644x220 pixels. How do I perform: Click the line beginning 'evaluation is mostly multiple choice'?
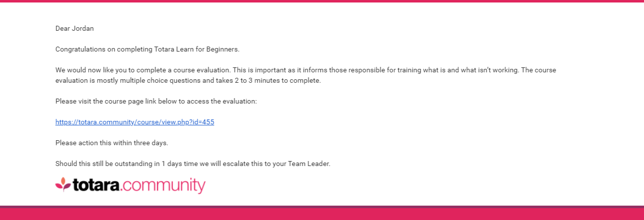click(188, 80)
